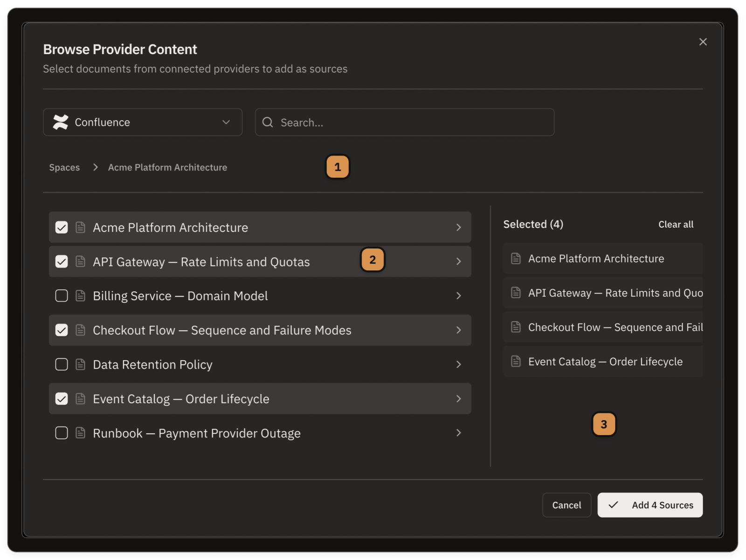
Task: Click Acme Platform Architecture breadcrumb
Action: pos(167,167)
